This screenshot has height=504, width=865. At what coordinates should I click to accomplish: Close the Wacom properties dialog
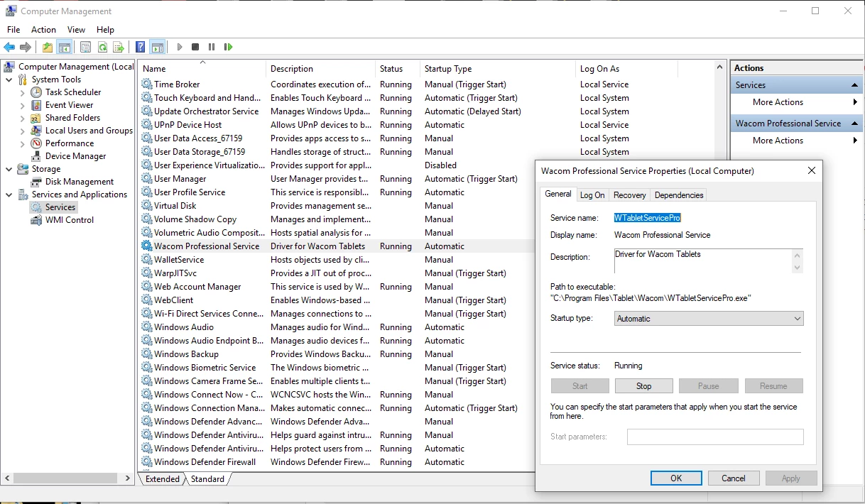812,170
